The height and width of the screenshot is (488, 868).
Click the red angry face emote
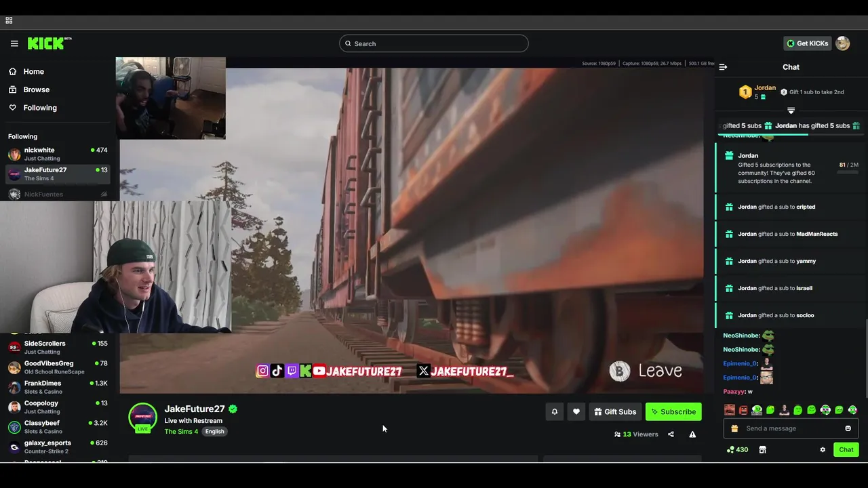[743, 410]
